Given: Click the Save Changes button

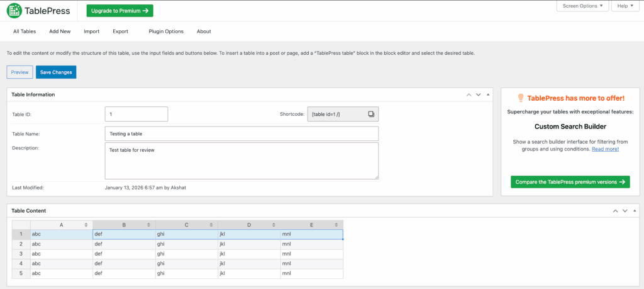Looking at the screenshot, I should (x=56, y=72).
